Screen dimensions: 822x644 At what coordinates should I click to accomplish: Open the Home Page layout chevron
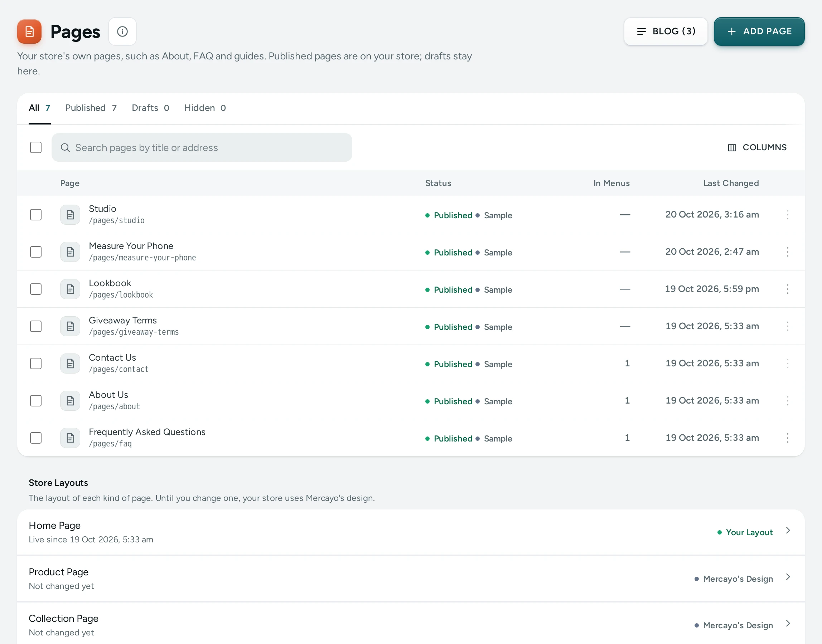coord(788,531)
